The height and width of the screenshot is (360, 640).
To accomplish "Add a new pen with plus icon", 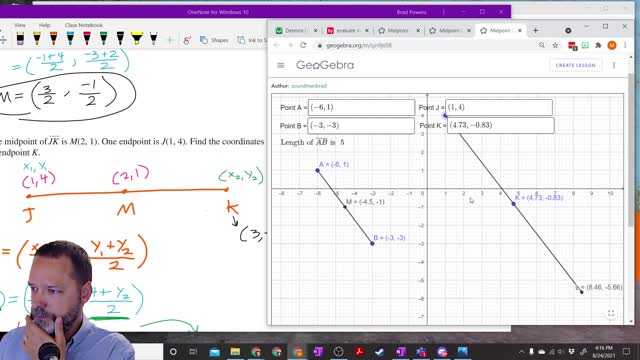I will (170, 40).
